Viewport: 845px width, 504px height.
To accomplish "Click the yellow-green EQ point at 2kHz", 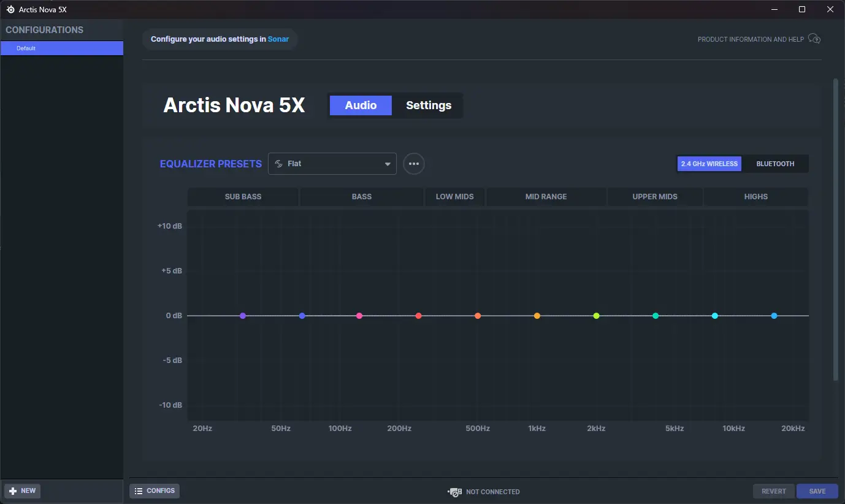I will tap(596, 316).
